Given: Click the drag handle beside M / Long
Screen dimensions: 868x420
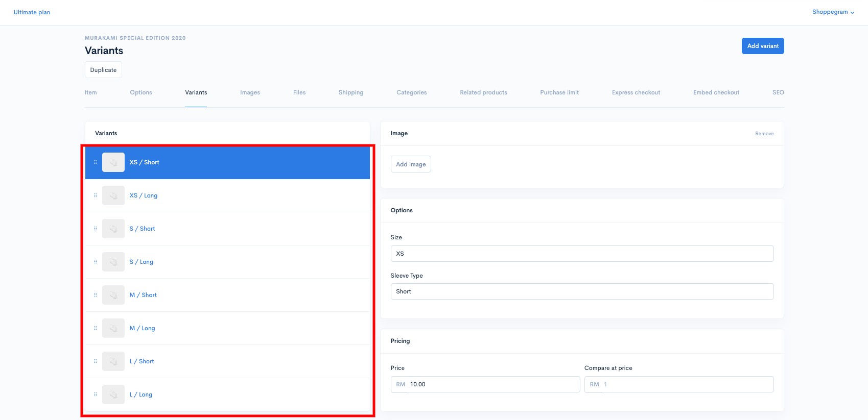Looking at the screenshot, I should [x=95, y=328].
